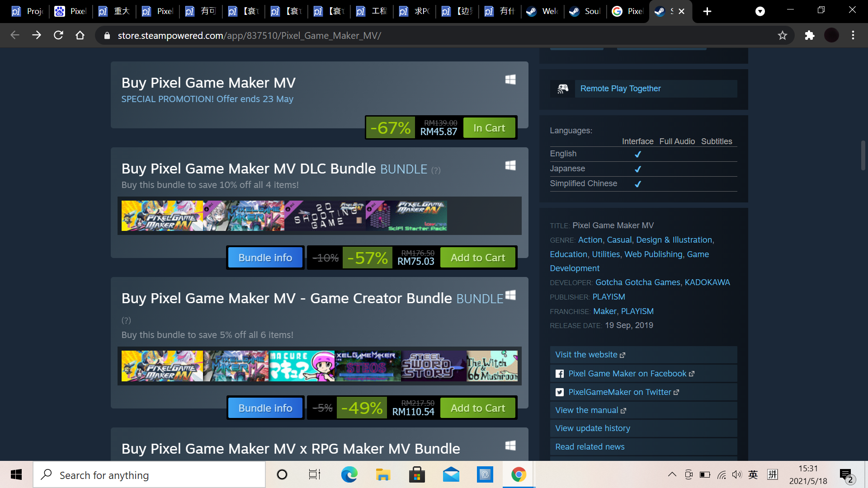The image size is (868, 488).
Task: Open the KADOKAWA developer link
Action: pos(707,282)
